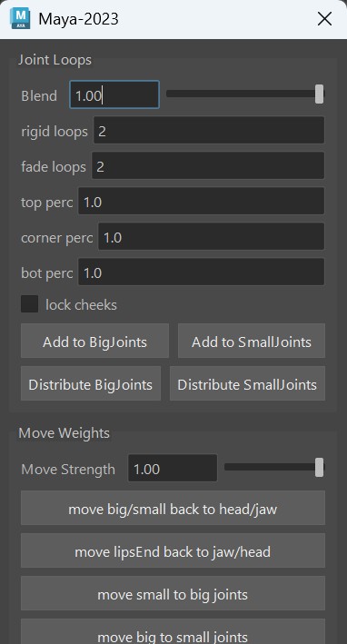Click the Blend slider handle
This screenshot has width=347, height=644.
coord(319,94)
